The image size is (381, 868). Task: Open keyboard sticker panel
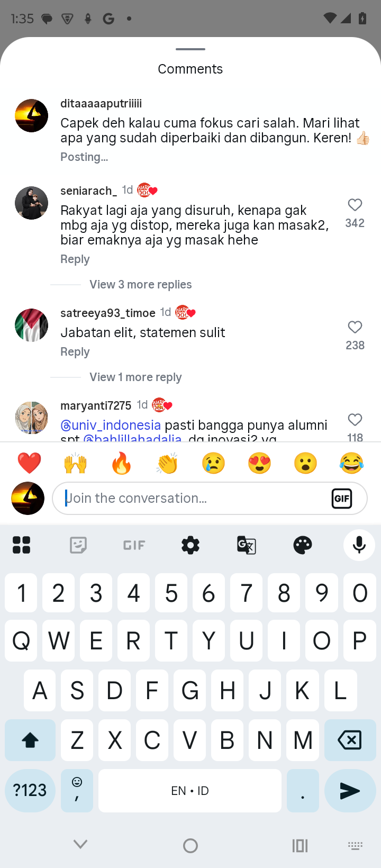click(x=78, y=545)
